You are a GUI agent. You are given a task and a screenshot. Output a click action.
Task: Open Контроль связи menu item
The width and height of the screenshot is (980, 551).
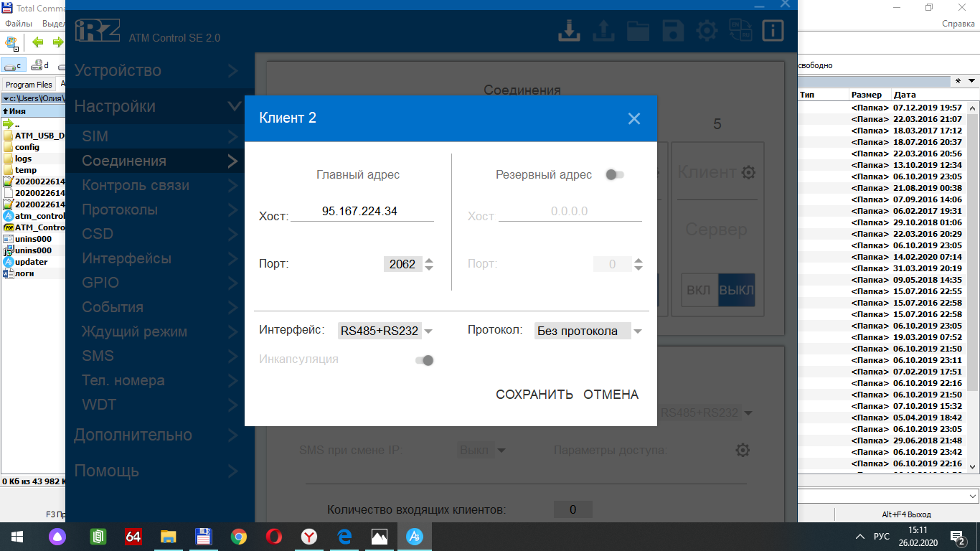[161, 185]
